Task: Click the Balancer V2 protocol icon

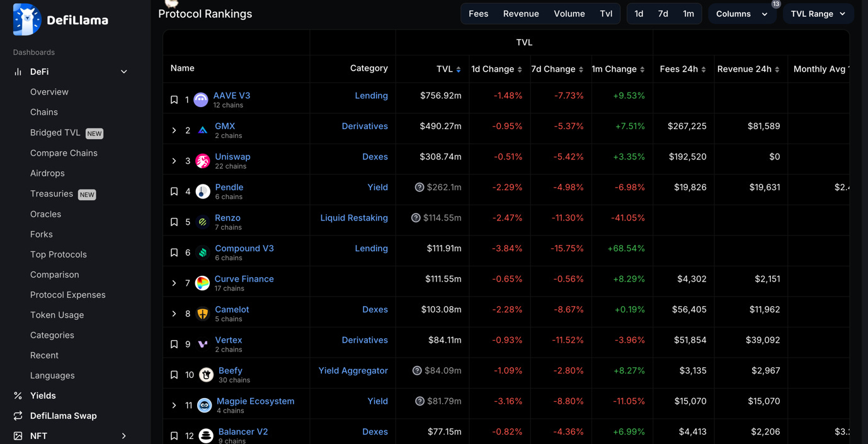Action: click(206, 436)
